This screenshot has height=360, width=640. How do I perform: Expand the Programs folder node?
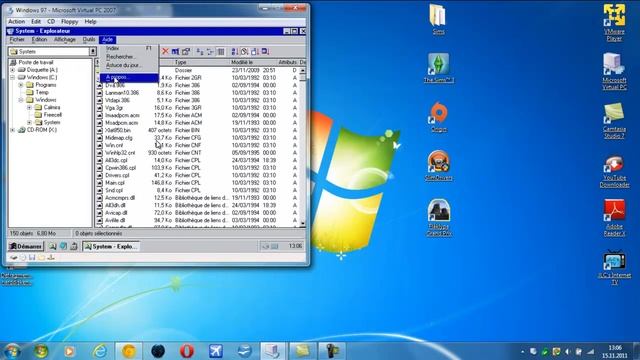[x=21, y=85]
